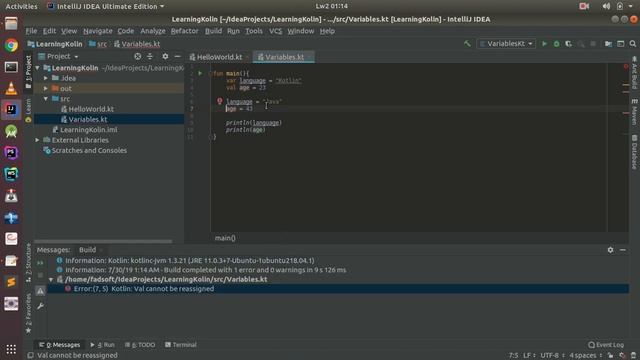The width and height of the screenshot is (640, 360).
Task: Hide the Project tool window
Action: click(177, 56)
